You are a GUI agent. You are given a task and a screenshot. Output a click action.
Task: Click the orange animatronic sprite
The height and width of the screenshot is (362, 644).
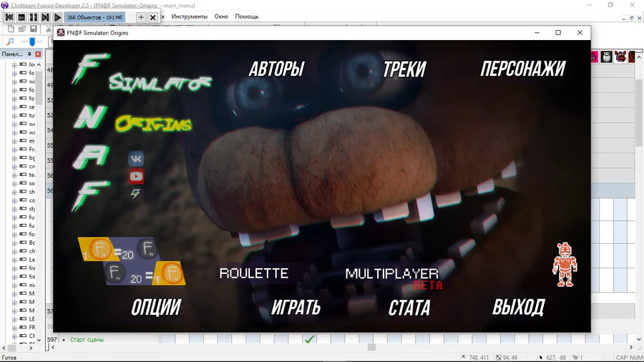pyautogui.click(x=565, y=264)
